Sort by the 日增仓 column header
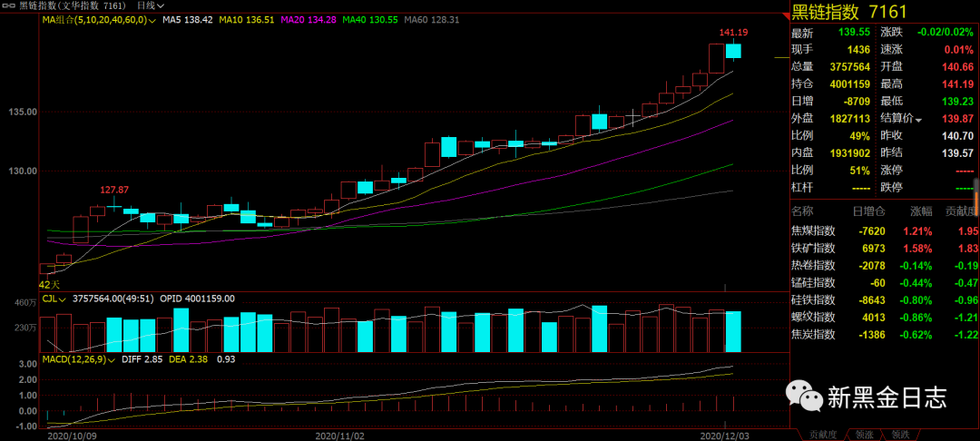 pyautogui.click(x=869, y=211)
